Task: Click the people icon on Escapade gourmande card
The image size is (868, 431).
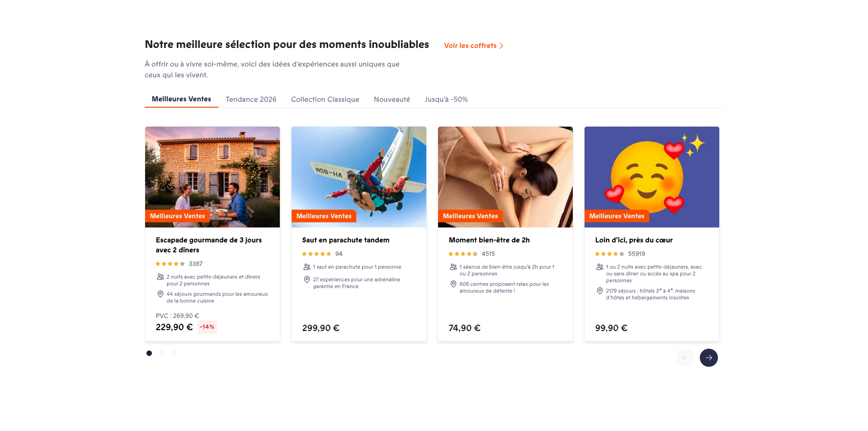Action: (x=160, y=277)
